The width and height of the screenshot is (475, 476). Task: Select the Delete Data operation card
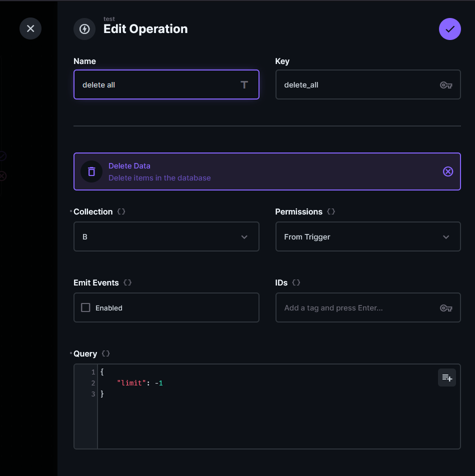click(x=267, y=171)
